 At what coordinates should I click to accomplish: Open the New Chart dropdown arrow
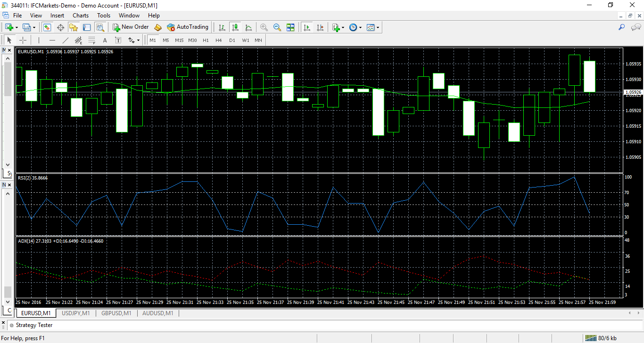(17, 27)
